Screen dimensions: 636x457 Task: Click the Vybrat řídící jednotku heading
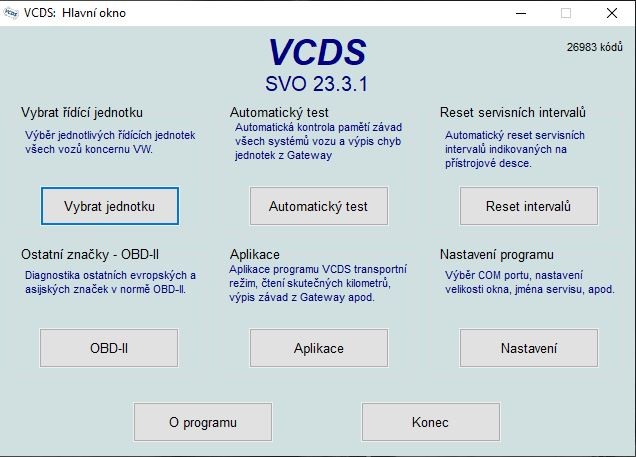pos(82,112)
